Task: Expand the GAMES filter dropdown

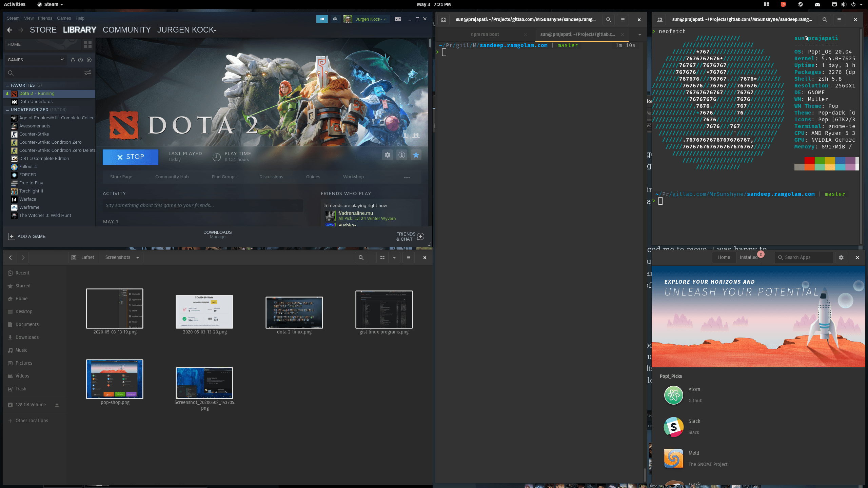Action: (62, 60)
